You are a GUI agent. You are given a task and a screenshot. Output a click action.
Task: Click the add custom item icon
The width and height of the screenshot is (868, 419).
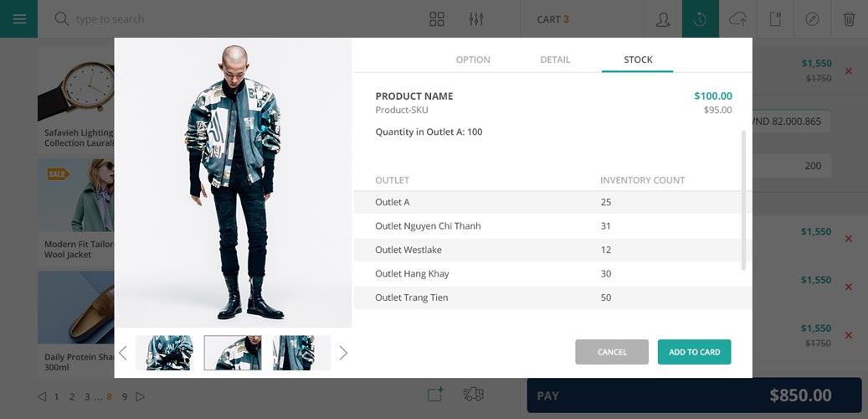click(x=435, y=394)
